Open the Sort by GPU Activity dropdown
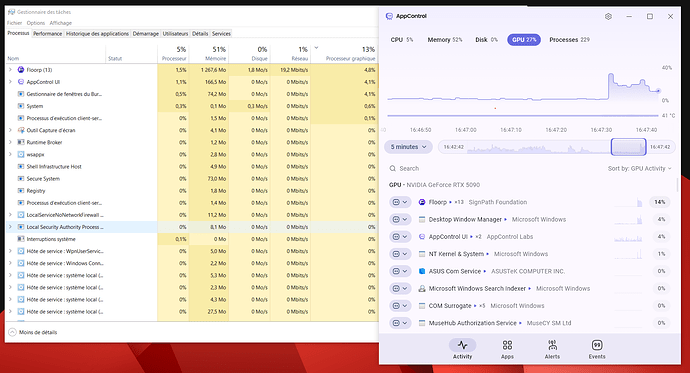The width and height of the screenshot is (690, 373). tap(640, 168)
